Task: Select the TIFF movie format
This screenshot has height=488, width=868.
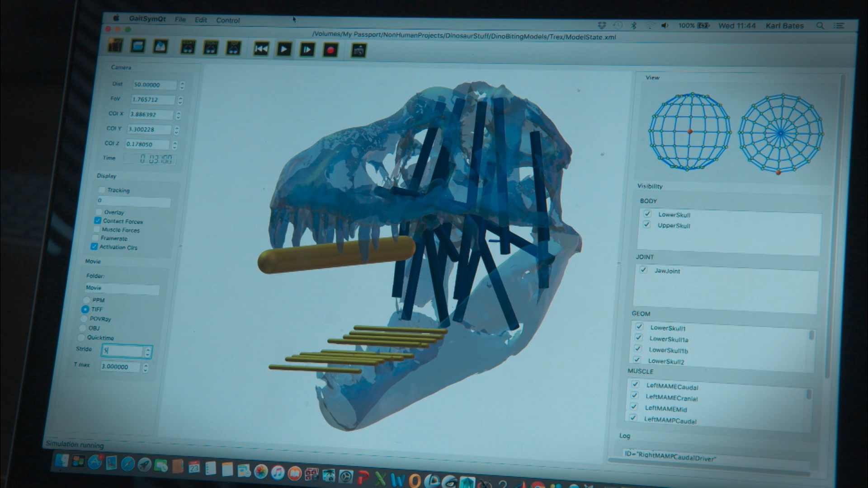Action: [85, 309]
